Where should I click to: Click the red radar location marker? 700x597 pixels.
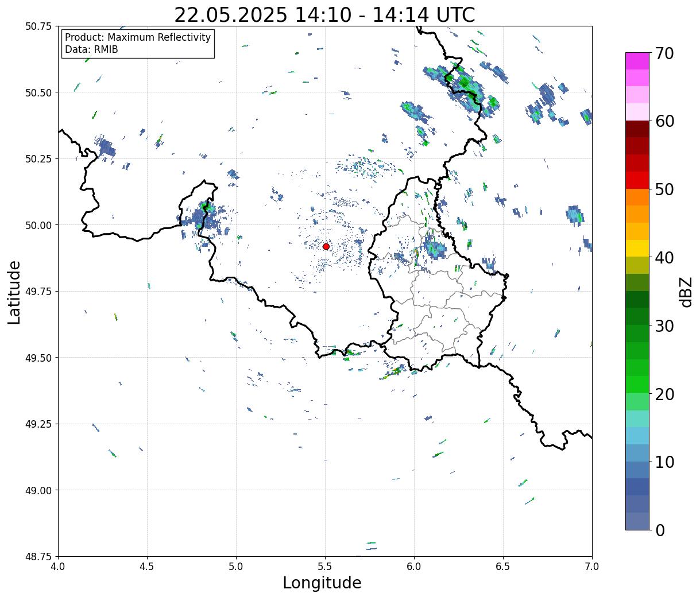click(x=326, y=246)
